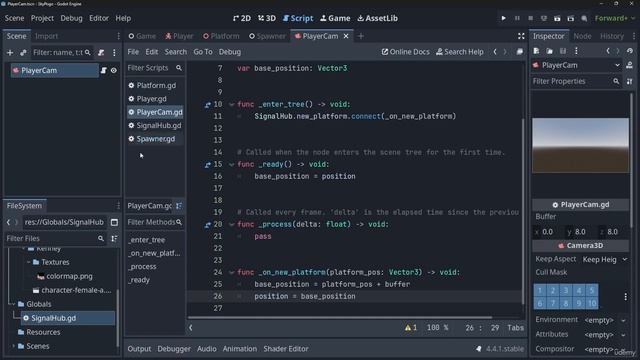640x360 pixels.
Task: Fold the _on_new_platform function arrow
Action: pos(232,272)
